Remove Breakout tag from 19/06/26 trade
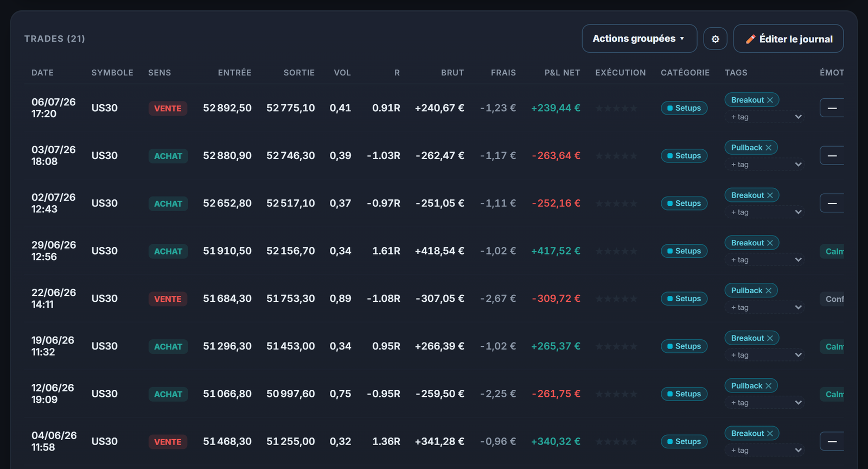This screenshot has width=868, height=469. coord(770,338)
